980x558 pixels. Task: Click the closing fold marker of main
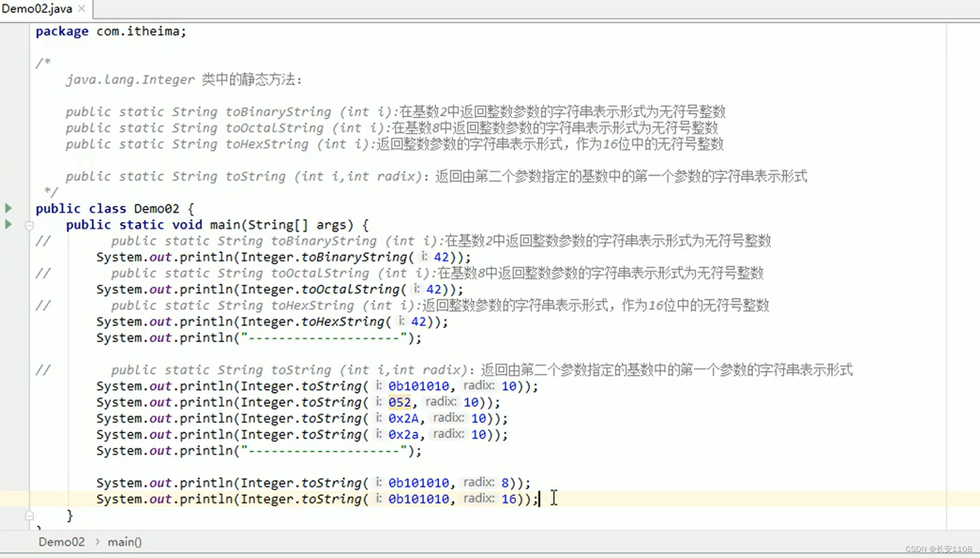29,516
